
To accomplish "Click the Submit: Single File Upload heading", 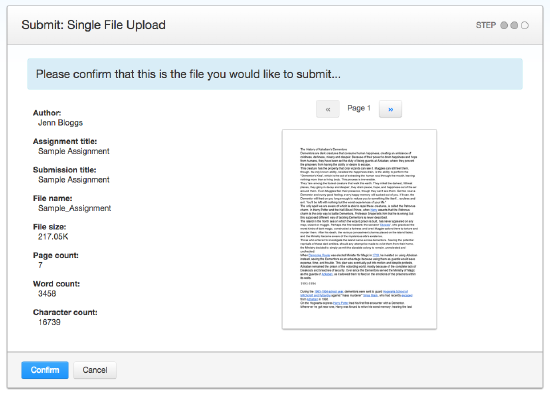I will point(93,25).
